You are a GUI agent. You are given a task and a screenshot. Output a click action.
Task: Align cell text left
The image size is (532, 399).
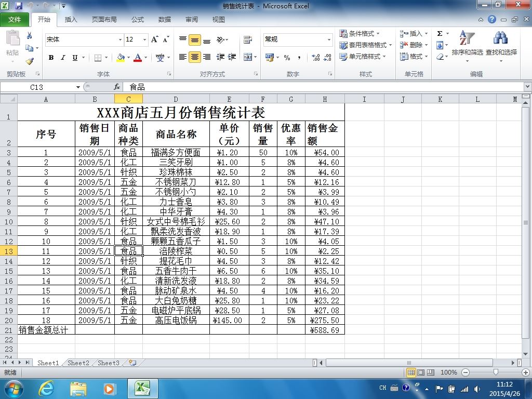pyautogui.click(x=183, y=57)
